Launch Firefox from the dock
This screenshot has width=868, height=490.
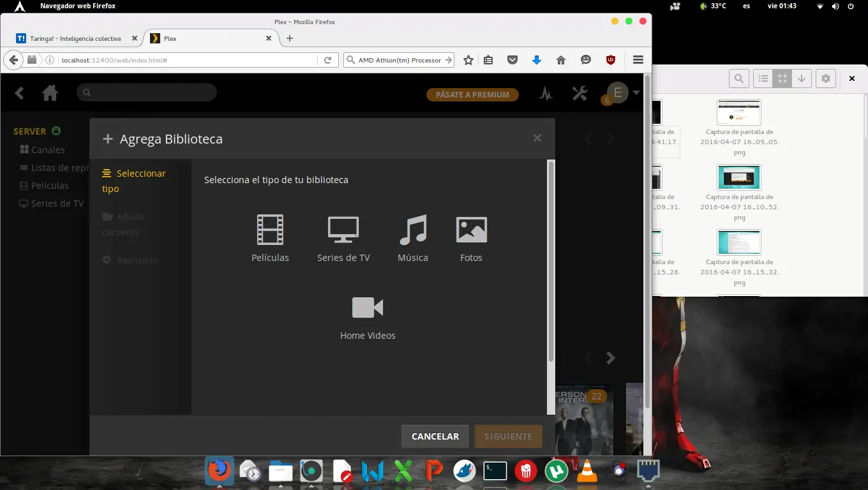tap(220, 471)
